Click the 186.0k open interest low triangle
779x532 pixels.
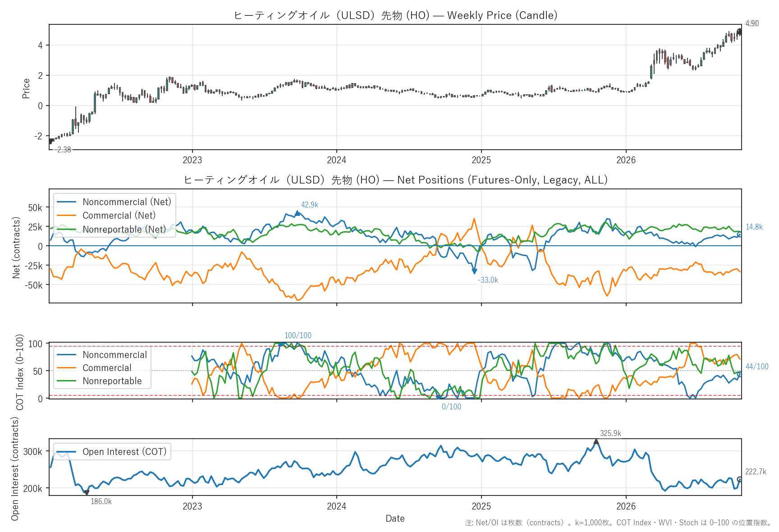87,492
